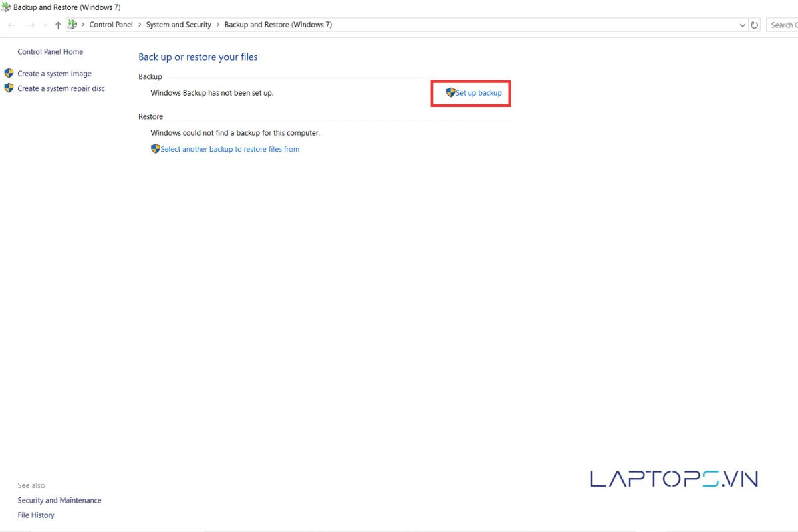The image size is (798, 532).
Task: Go to System and Security breadcrumb
Action: pyautogui.click(x=178, y=25)
